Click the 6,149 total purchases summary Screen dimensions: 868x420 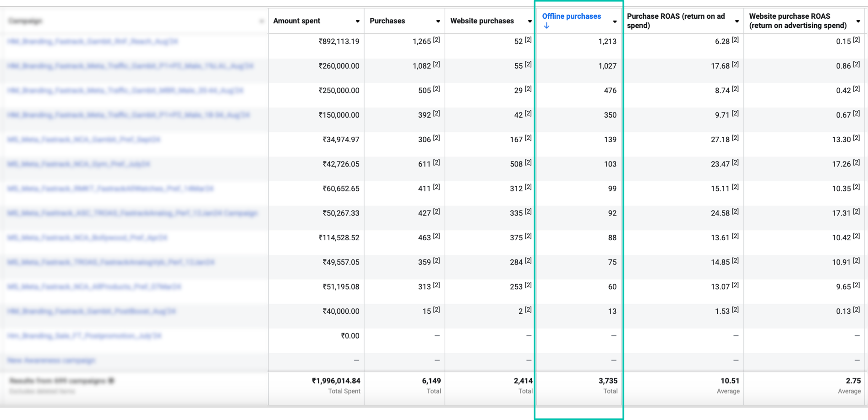click(x=431, y=381)
